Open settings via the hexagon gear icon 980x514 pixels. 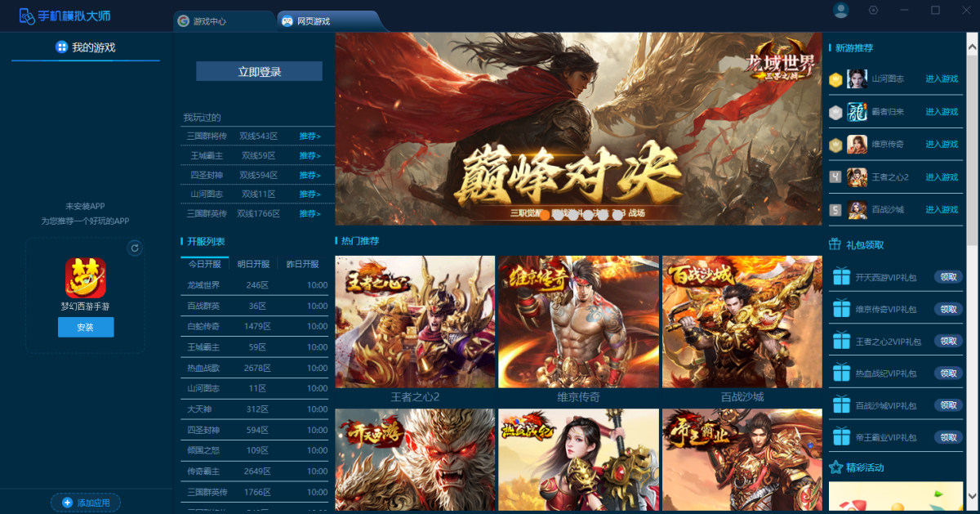tap(873, 11)
